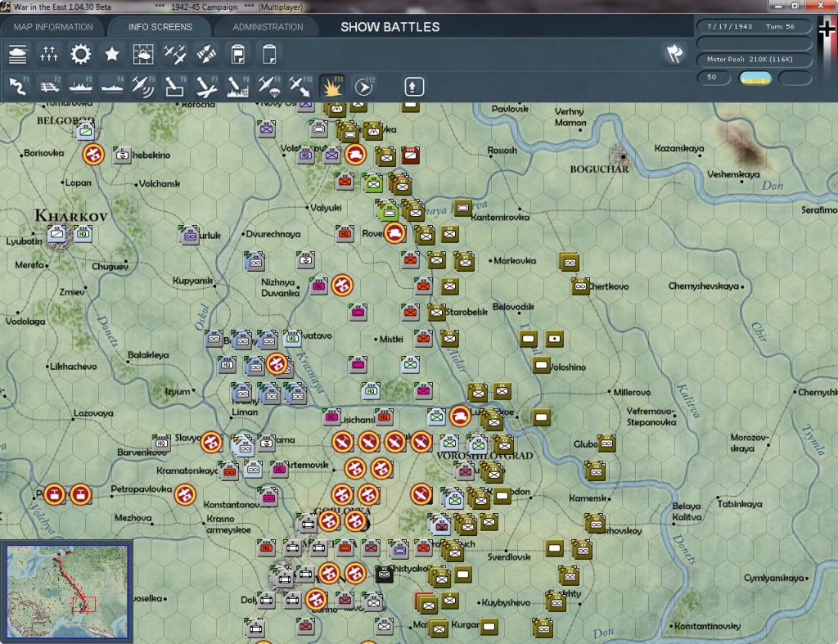Select F3 naval transport ship icon
The width and height of the screenshot is (838, 644).
coord(81,87)
